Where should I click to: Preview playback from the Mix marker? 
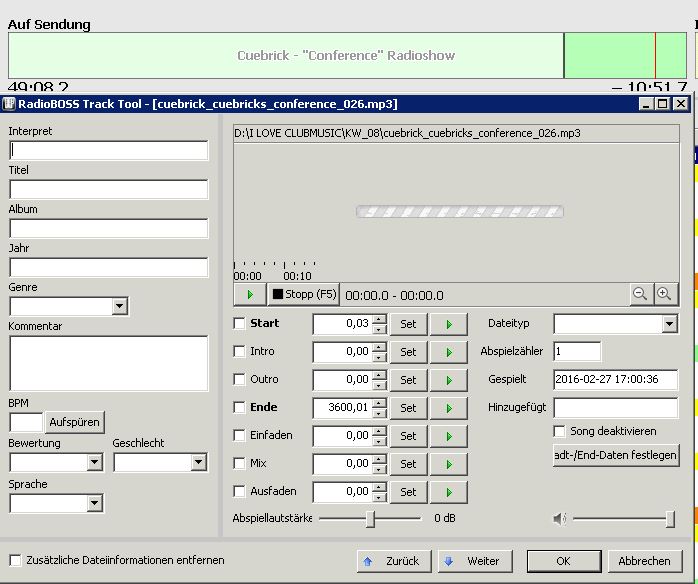tap(449, 464)
